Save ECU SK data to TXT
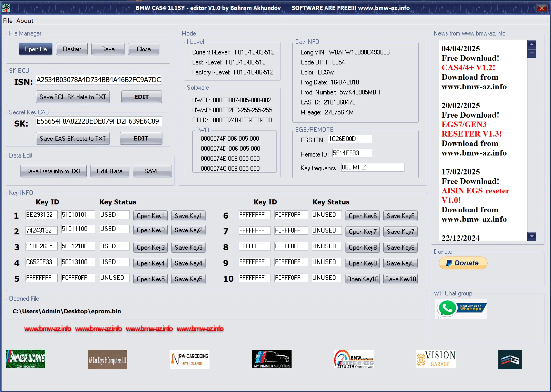Image resolution: width=551 pixels, height=392 pixels. 73,97
